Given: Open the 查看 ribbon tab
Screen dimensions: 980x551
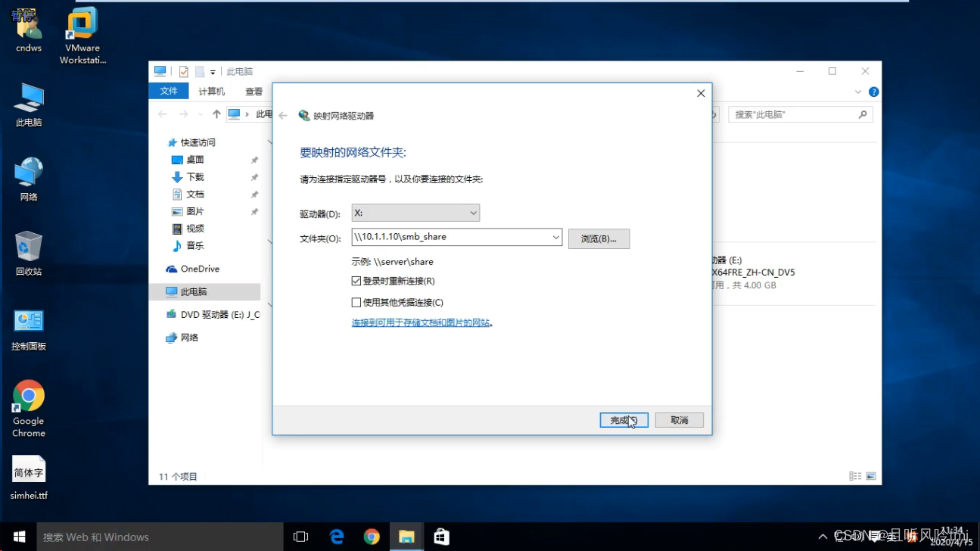Looking at the screenshot, I should 254,91.
